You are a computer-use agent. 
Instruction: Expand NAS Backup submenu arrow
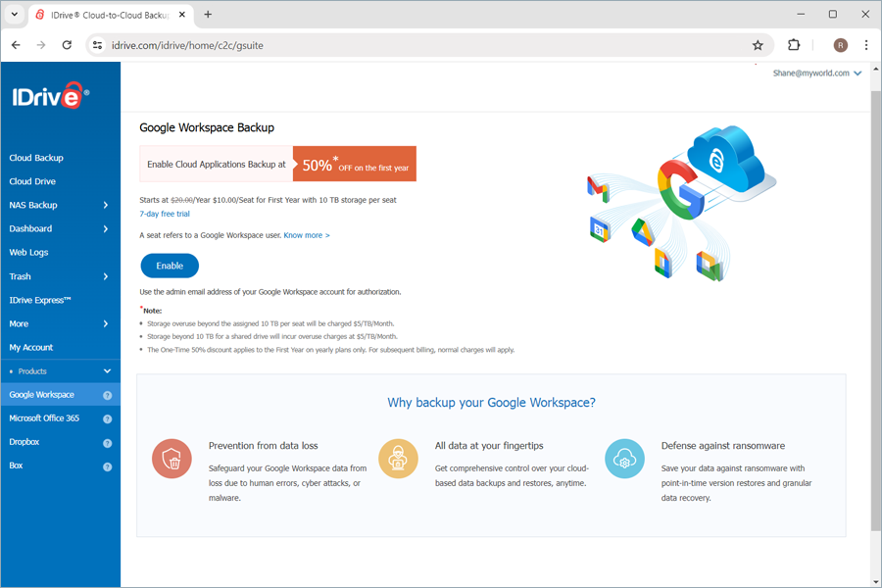[105, 206]
